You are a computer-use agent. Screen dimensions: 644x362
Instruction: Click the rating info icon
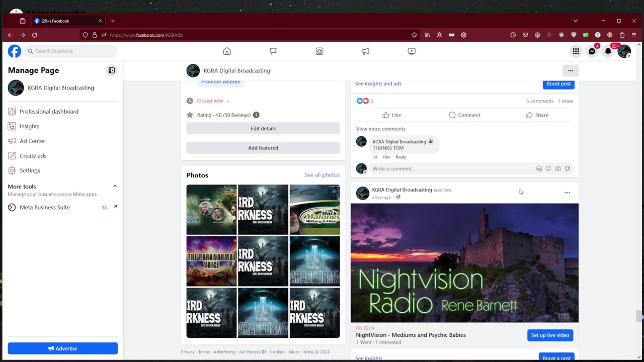point(256,115)
